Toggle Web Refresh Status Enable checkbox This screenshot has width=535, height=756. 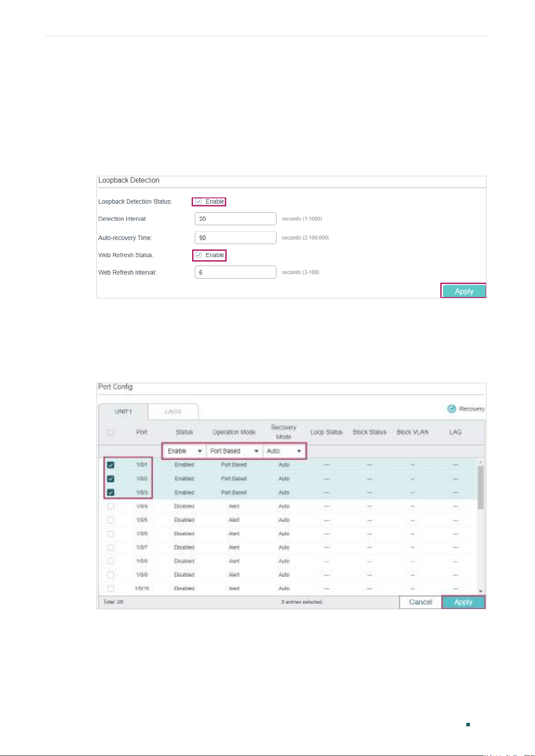coord(198,255)
